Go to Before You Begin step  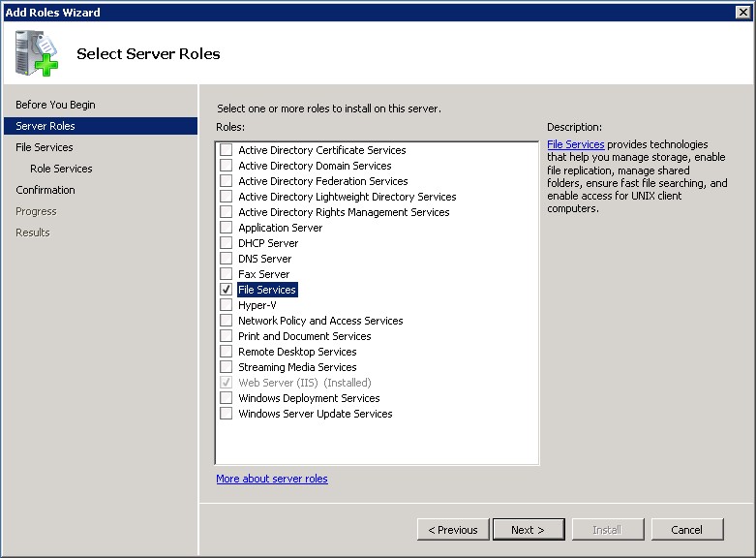click(55, 105)
